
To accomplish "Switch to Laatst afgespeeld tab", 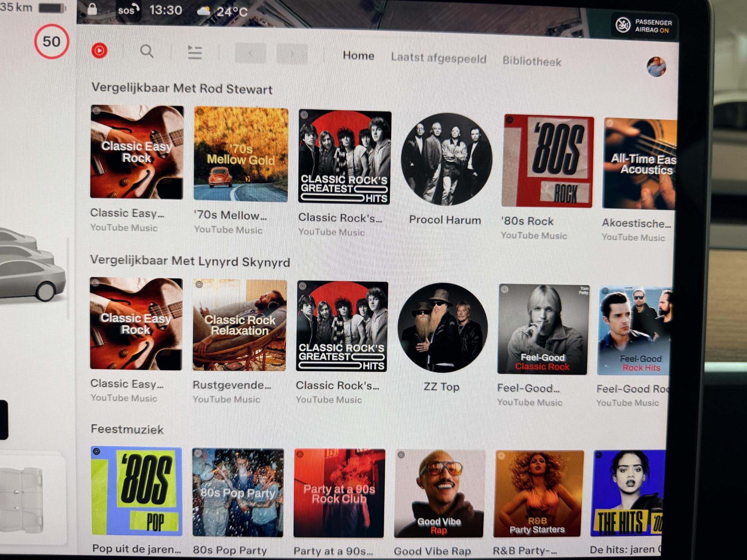I will (439, 58).
